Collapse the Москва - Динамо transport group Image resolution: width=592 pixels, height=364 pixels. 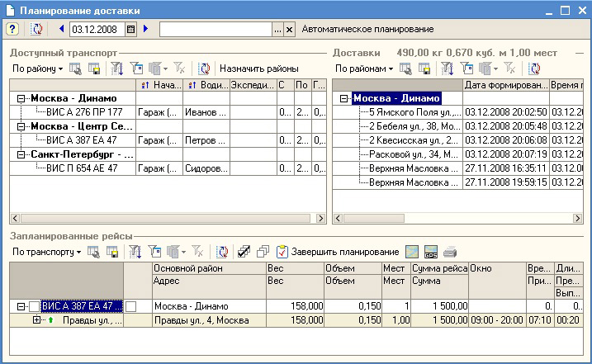(21, 99)
